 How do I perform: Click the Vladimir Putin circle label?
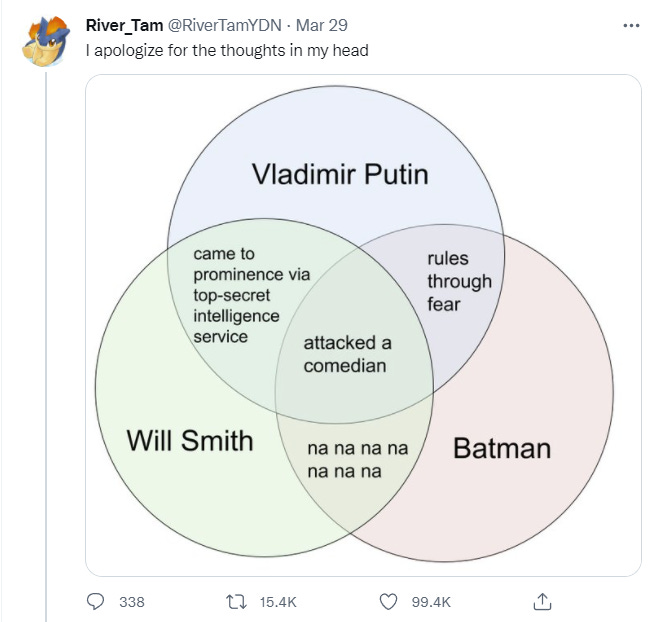point(339,175)
